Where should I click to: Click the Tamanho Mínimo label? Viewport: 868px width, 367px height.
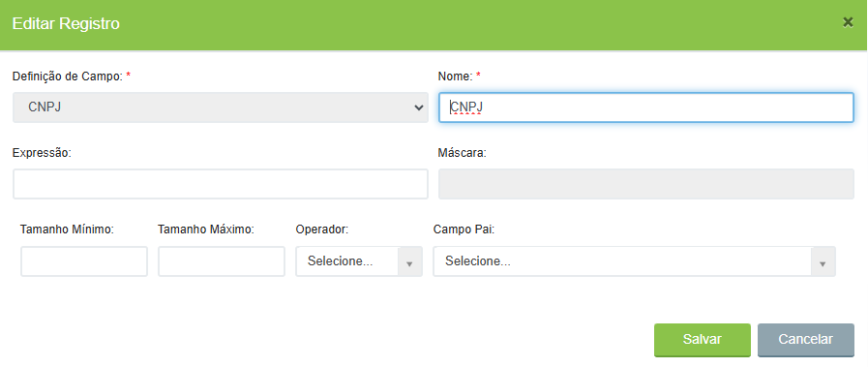[x=67, y=229]
